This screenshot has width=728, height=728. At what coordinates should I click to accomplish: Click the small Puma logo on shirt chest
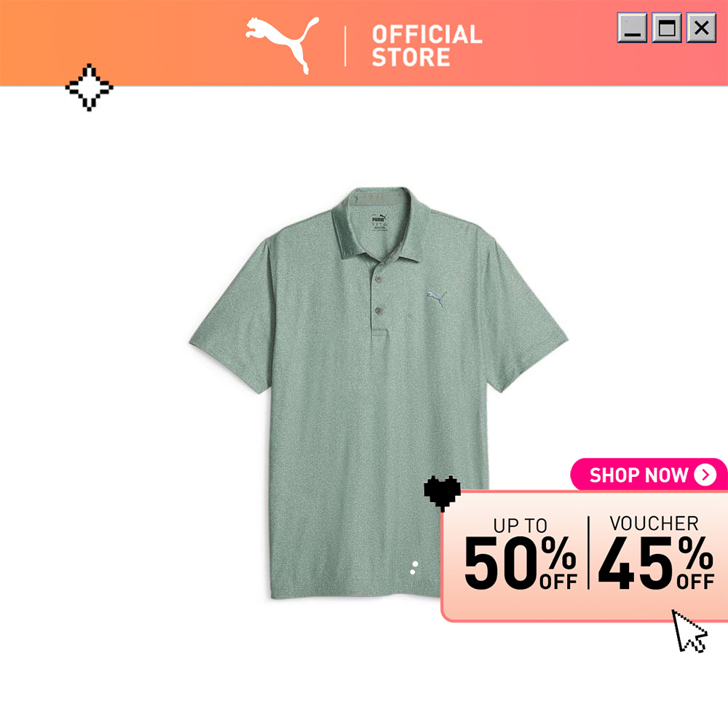click(437, 298)
